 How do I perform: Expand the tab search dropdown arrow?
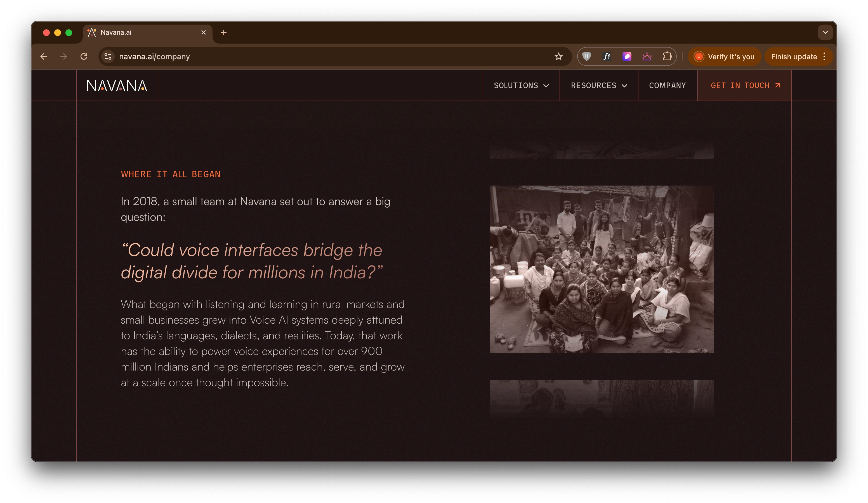(825, 32)
